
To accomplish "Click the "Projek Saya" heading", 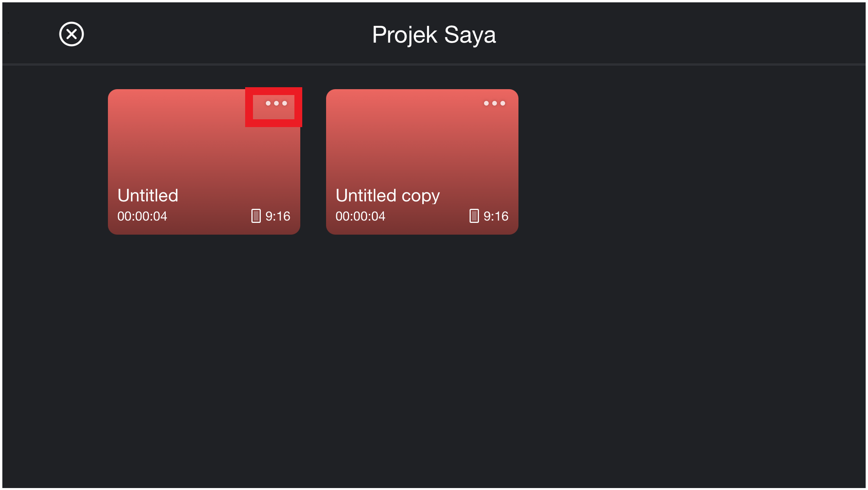I will [434, 35].
